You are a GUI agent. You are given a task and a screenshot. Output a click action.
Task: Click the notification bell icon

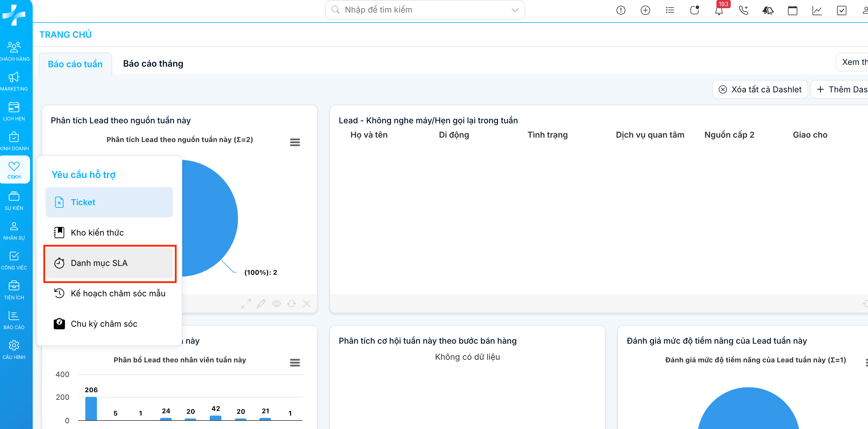(x=719, y=11)
